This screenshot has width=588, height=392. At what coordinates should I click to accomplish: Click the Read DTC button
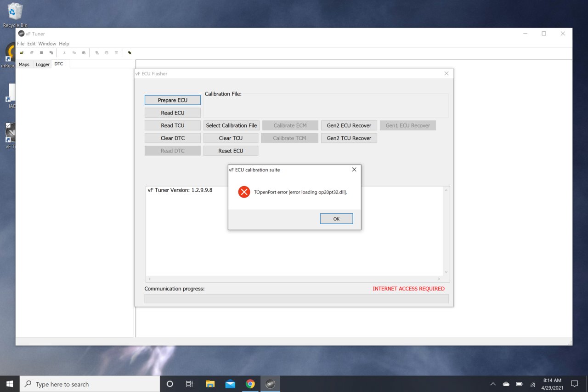(173, 151)
